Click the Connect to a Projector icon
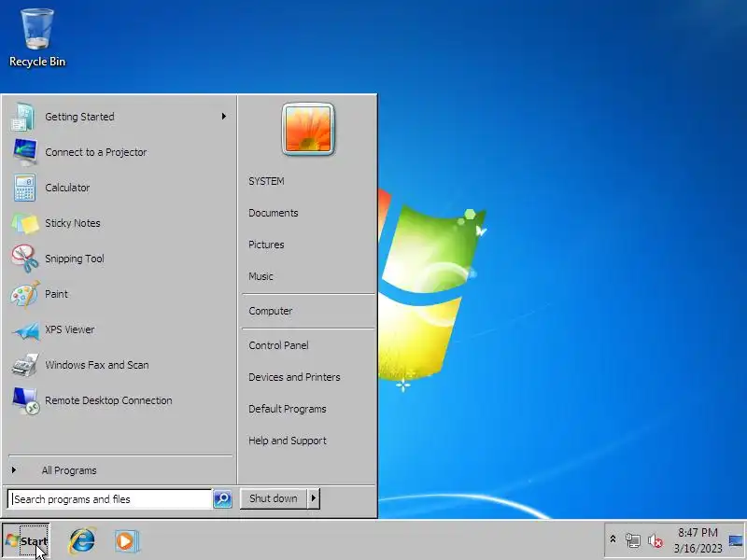The width and height of the screenshot is (747, 560). pos(25,152)
